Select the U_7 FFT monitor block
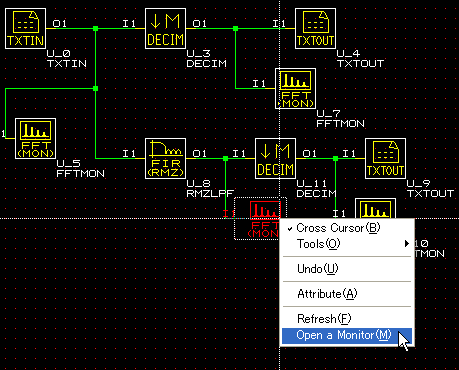Viewport: 459px width, 370px height. pos(296,88)
